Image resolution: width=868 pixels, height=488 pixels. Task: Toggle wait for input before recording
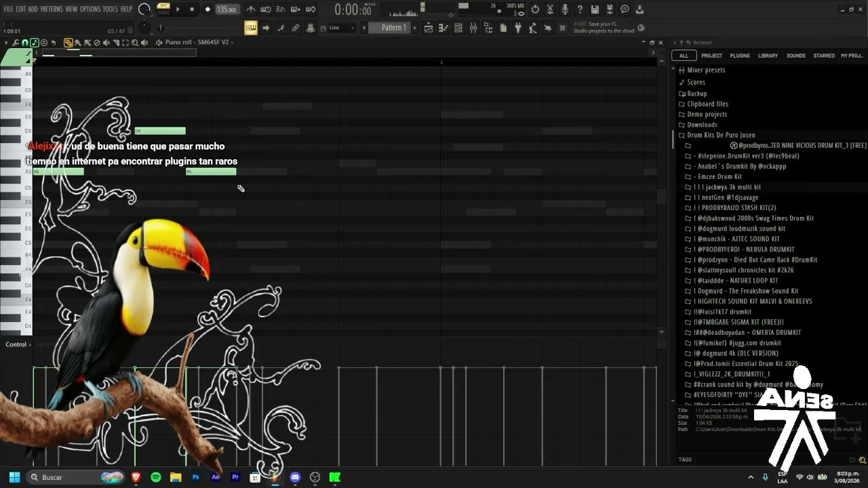[x=266, y=9]
